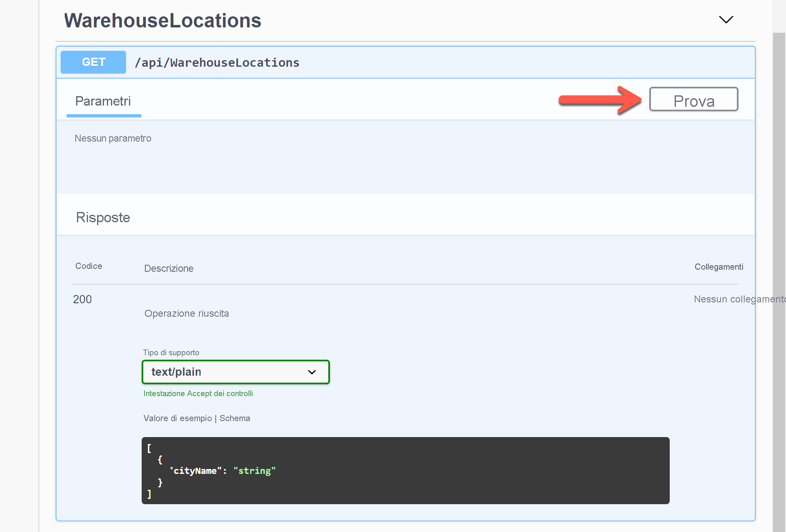Image resolution: width=786 pixels, height=532 pixels.
Task: Click the Operazione riuscita description
Action: pos(187,313)
